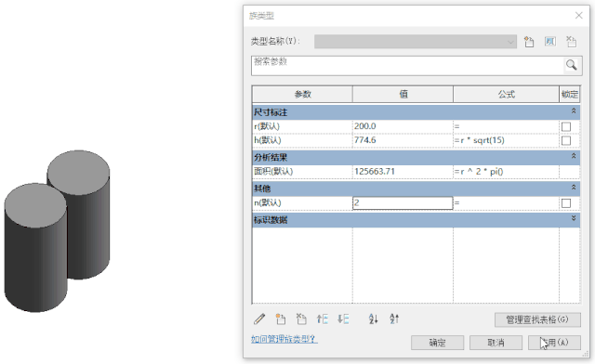
Task: Open 管理查找表格(G) button
Action: point(537,319)
